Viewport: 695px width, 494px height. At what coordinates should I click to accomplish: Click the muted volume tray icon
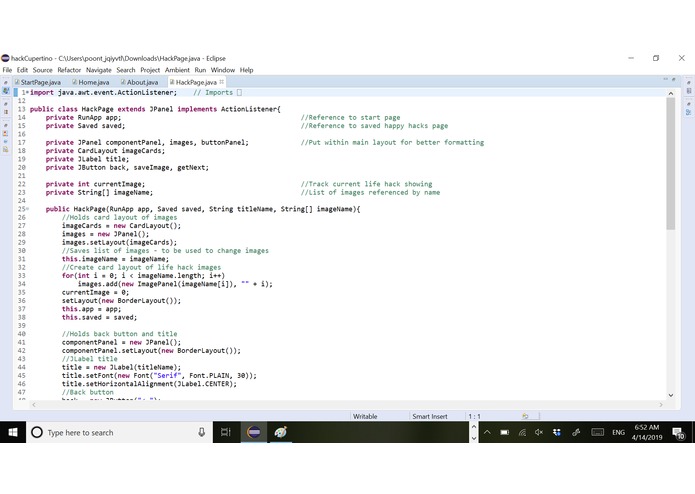539,432
